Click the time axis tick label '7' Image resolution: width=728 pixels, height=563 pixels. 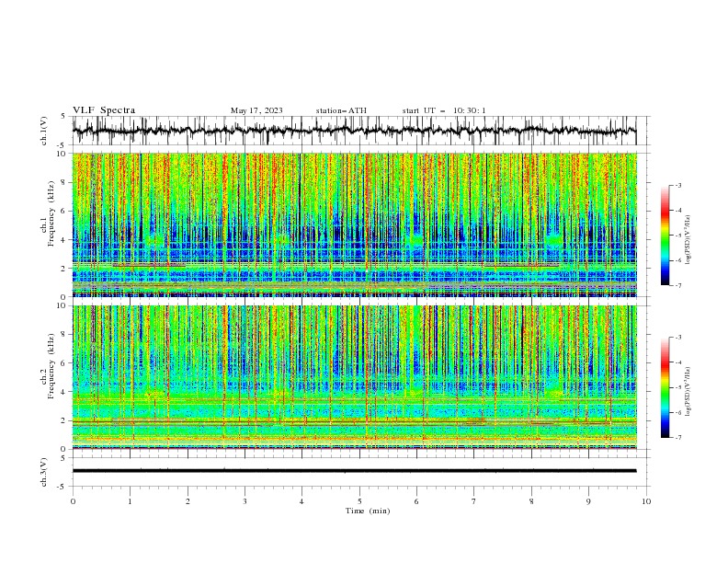(474, 501)
